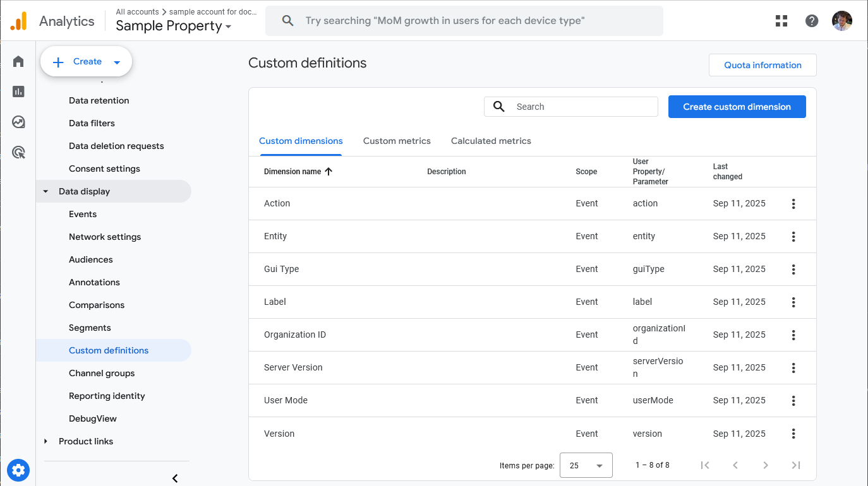
Task: Open the Explore icon in left rail
Action: [x=18, y=122]
